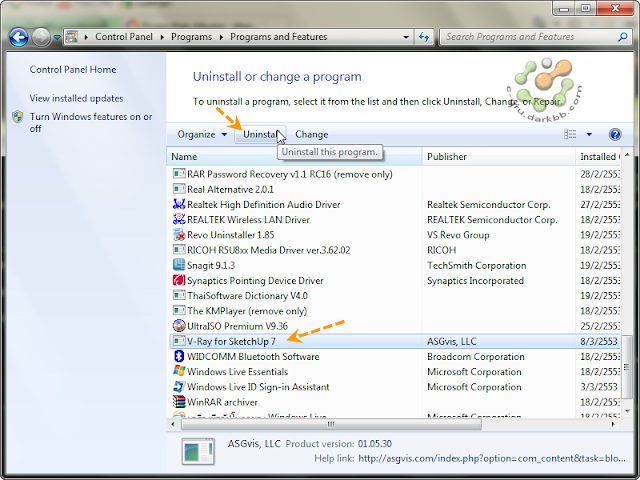Screen dimensions: 640x480
Task: Click the vertical scrollbar thumb
Action: (627, 367)
